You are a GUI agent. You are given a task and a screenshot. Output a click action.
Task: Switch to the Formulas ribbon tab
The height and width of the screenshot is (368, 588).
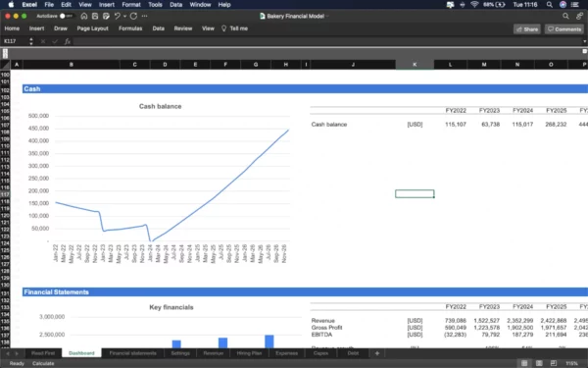pyautogui.click(x=130, y=28)
